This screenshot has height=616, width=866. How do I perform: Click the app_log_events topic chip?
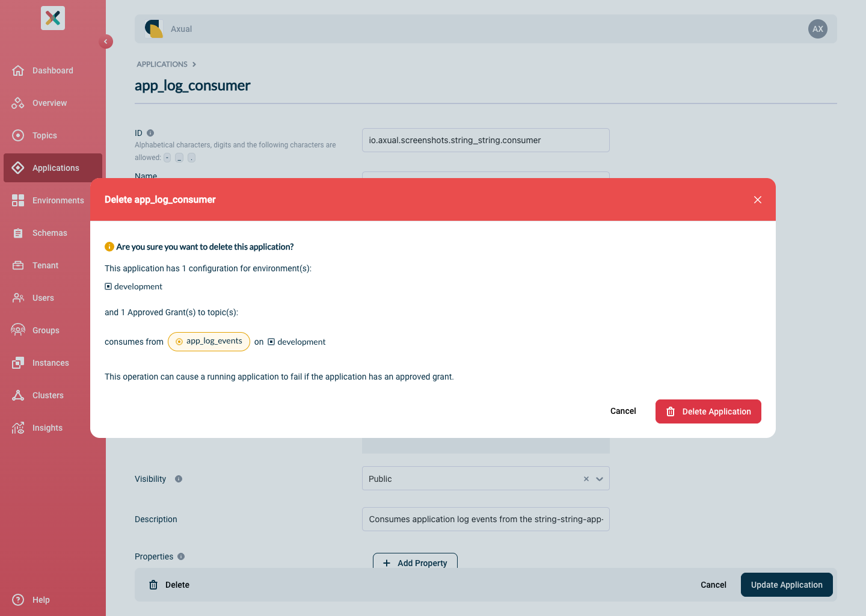click(209, 342)
